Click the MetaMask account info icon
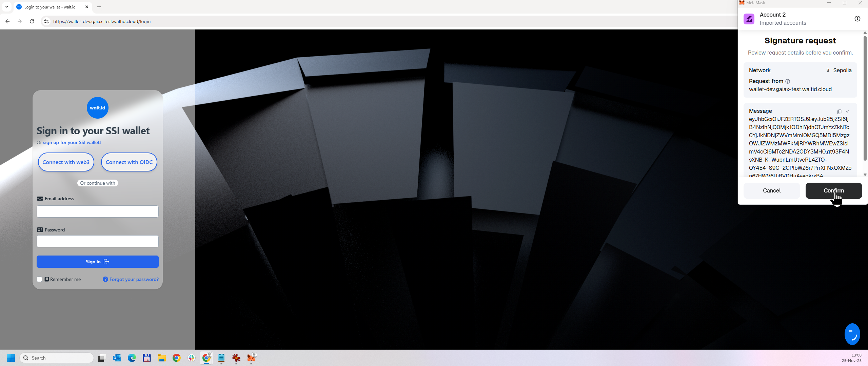Viewport: 868px width, 366px height. pyautogui.click(x=857, y=19)
